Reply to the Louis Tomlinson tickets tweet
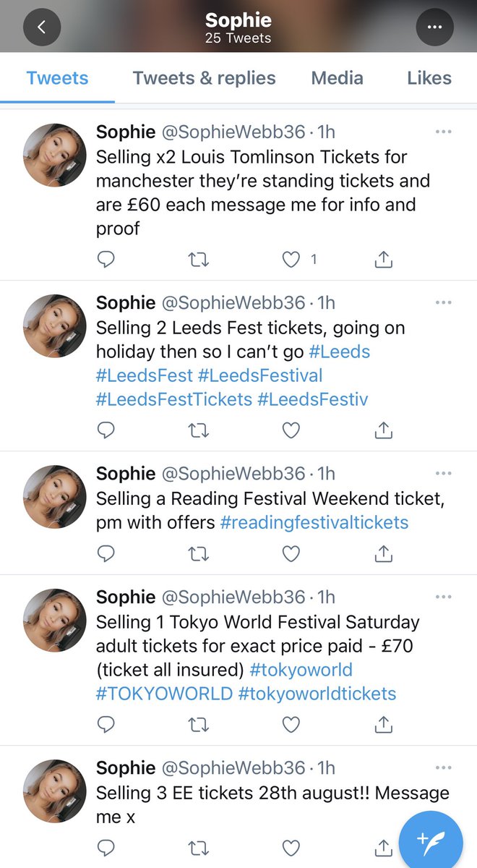This screenshot has height=868, width=477. [x=106, y=260]
